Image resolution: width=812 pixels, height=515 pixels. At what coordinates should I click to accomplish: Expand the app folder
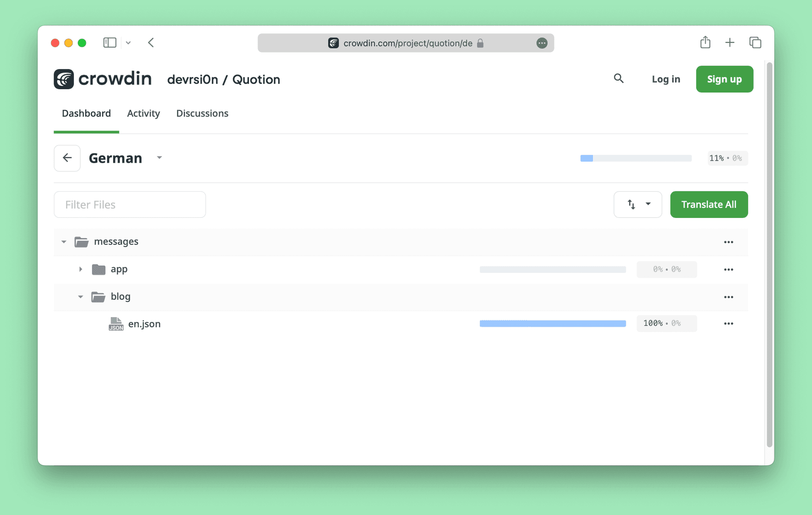(81, 269)
